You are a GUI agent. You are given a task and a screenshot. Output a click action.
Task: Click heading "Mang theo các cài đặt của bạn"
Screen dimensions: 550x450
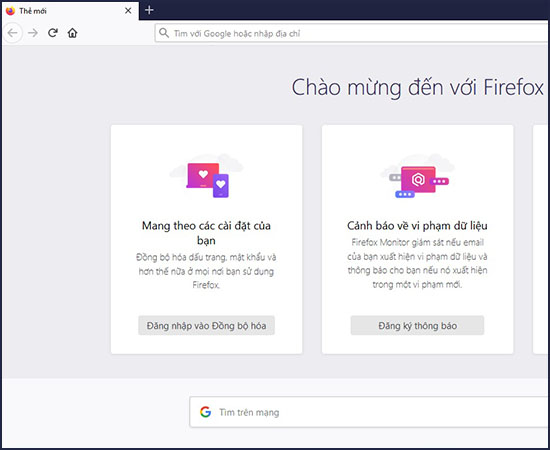click(206, 233)
